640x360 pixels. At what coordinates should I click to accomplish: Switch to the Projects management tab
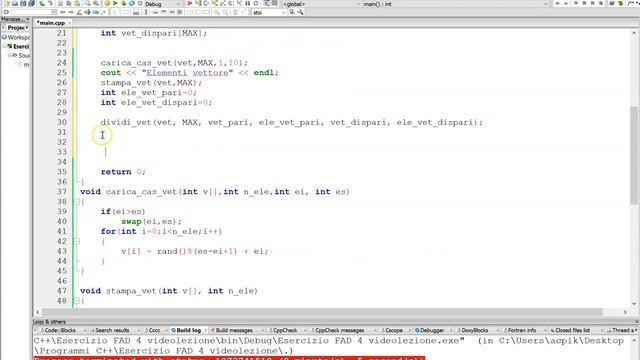16,28
